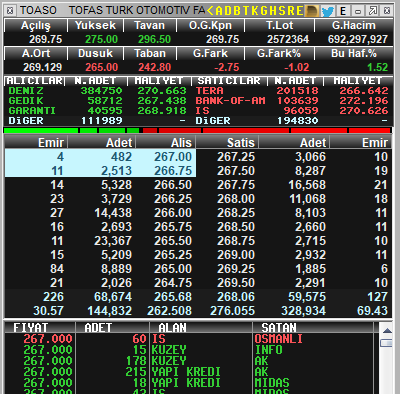Click the A.Ort header cell
This screenshot has height=394, width=400.
pos(36,53)
